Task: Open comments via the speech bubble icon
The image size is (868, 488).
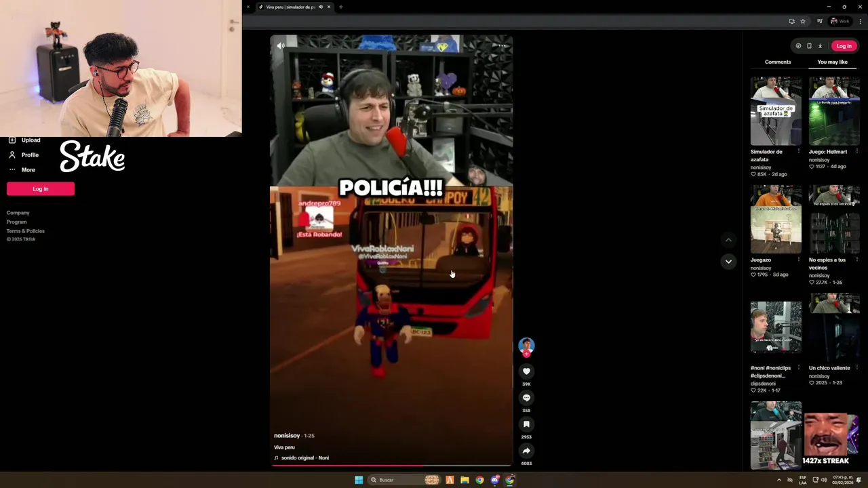Action: point(526,398)
